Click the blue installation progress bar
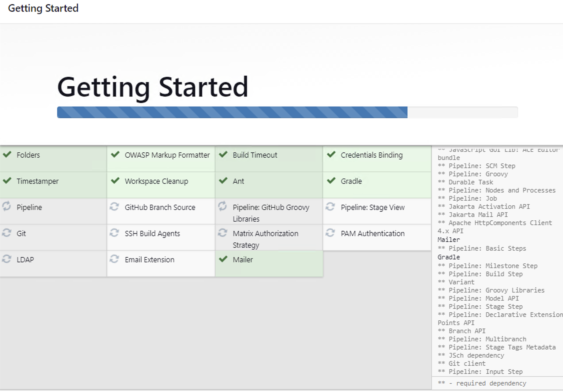This screenshot has width=563, height=392. click(233, 112)
